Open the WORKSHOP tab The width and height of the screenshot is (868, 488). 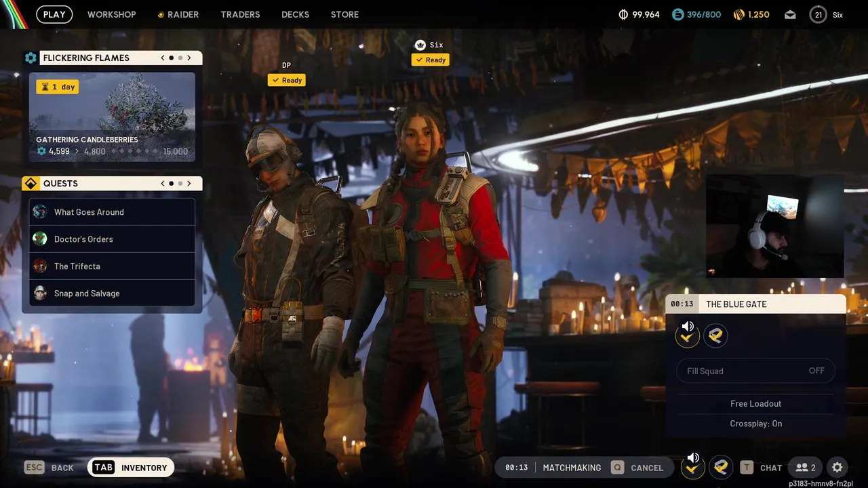pyautogui.click(x=111, y=14)
